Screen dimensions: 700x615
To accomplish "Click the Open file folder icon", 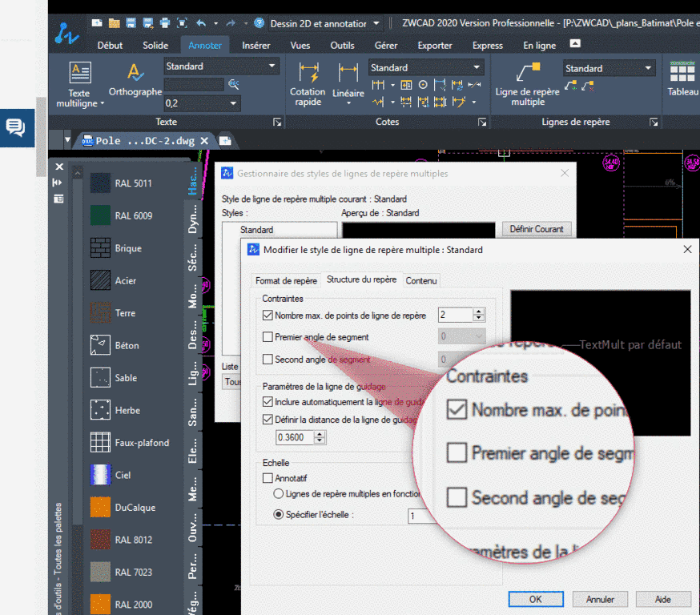I will (x=115, y=22).
